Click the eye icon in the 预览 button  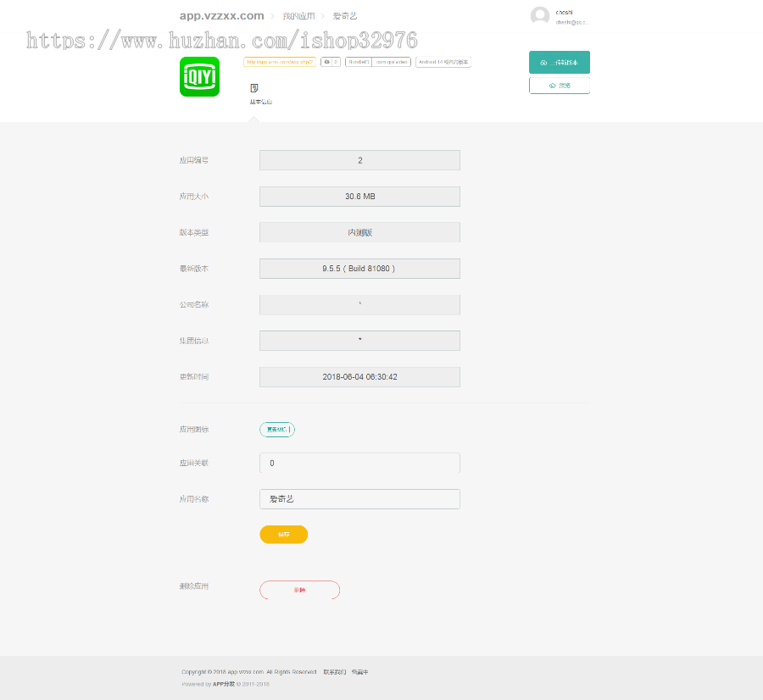[553, 85]
